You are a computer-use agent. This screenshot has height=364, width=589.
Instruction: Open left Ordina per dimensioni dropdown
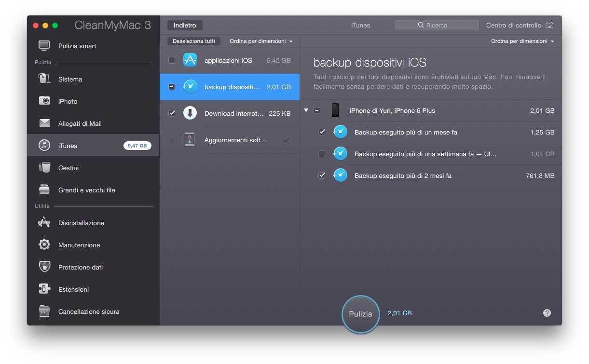pyautogui.click(x=261, y=41)
